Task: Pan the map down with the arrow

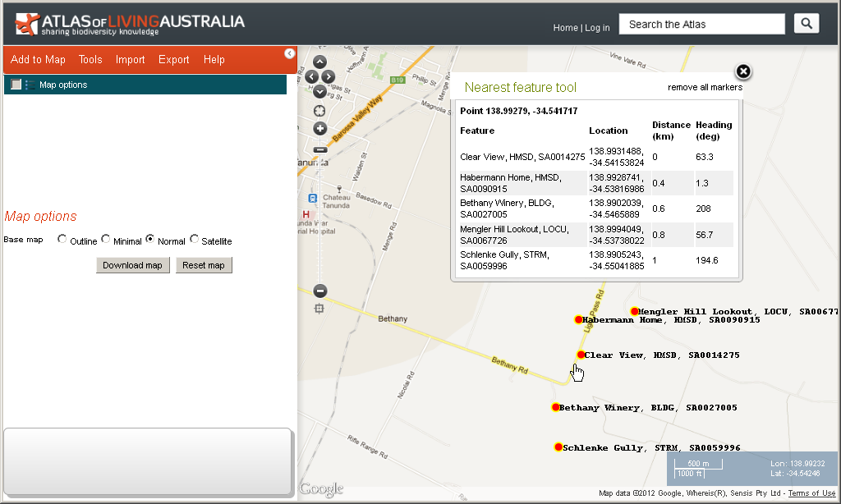Action: (319, 92)
